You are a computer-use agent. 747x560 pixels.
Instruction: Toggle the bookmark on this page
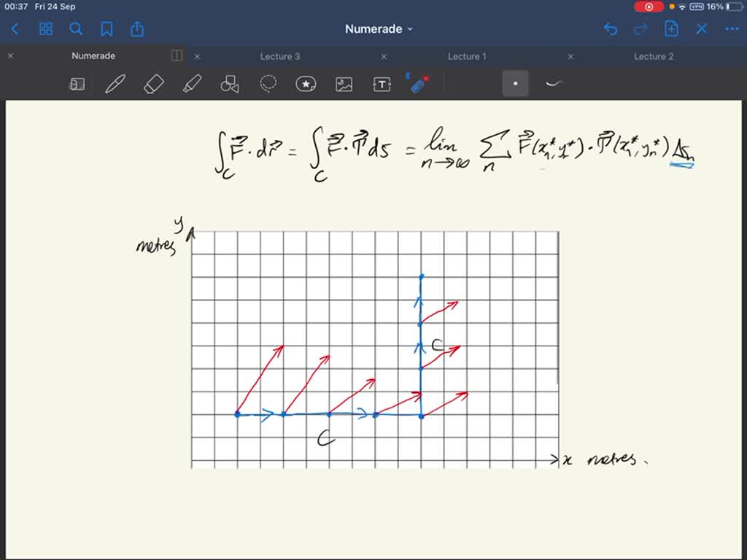point(107,29)
